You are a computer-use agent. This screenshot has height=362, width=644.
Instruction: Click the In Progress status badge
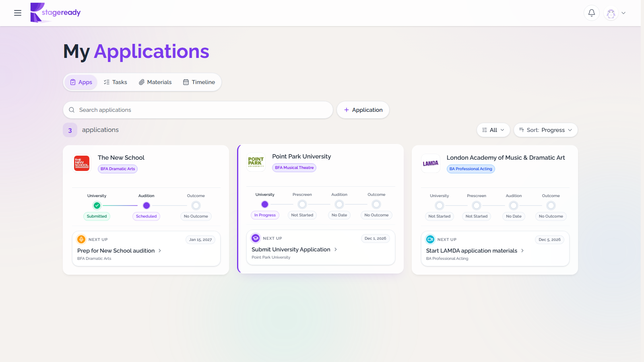coord(265,215)
